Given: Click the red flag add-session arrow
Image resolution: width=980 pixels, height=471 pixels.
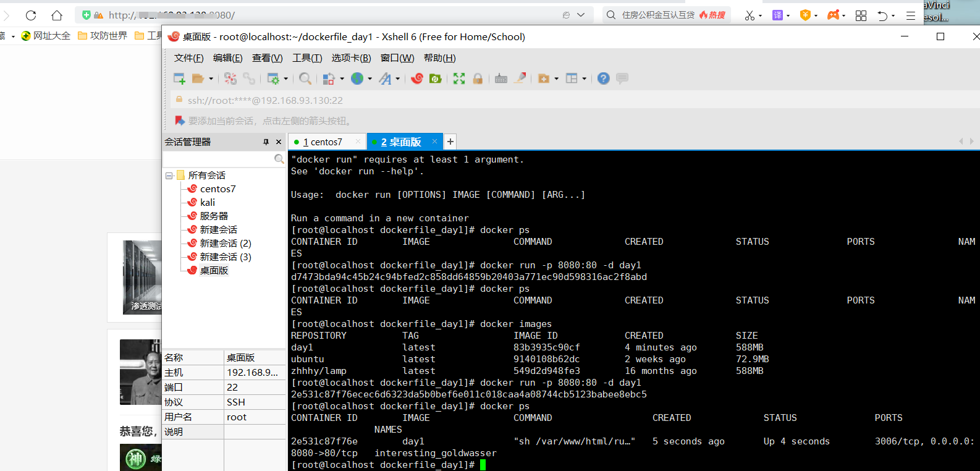Looking at the screenshot, I should coord(180,121).
